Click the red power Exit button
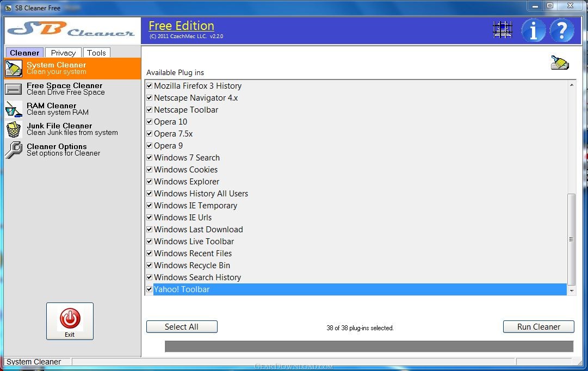This screenshot has height=371, width=588. tap(70, 321)
